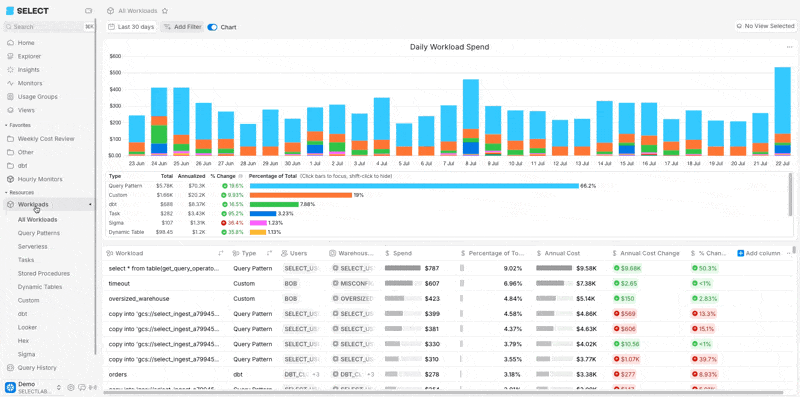This screenshot has height=397, width=800.
Task: Open the No View Selected dropdown
Action: [765, 26]
